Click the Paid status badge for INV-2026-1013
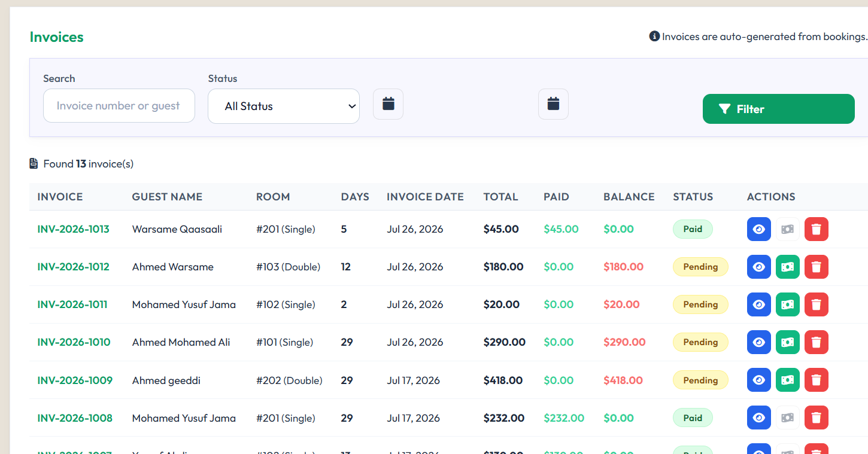Image resolution: width=868 pixels, height=454 pixels. pyautogui.click(x=693, y=229)
